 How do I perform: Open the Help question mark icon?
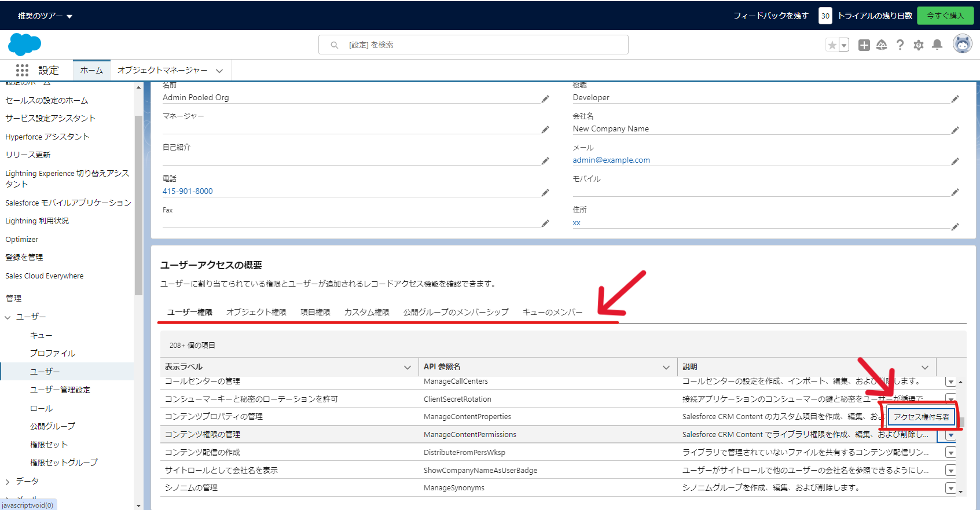click(x=900, y=45)
